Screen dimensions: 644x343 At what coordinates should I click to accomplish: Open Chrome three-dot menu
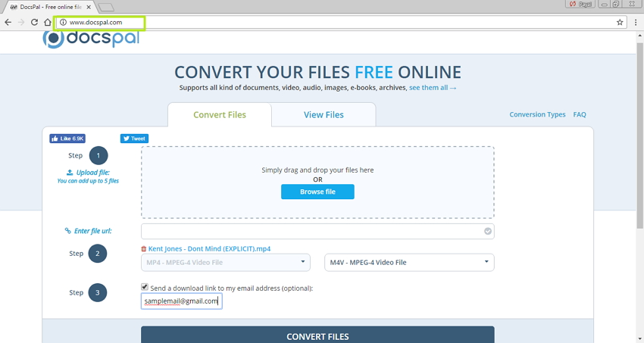(636, 22)
